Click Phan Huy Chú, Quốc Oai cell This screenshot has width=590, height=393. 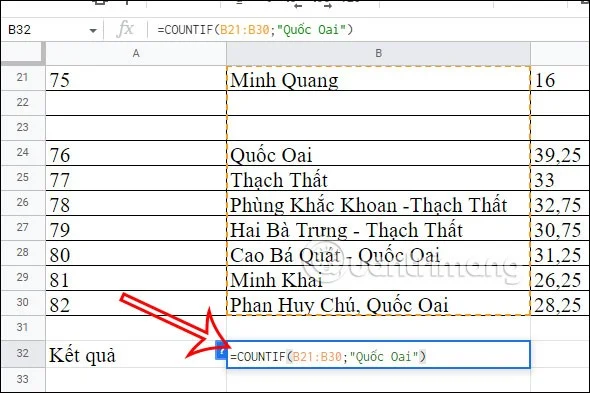(x=379, y=303)
